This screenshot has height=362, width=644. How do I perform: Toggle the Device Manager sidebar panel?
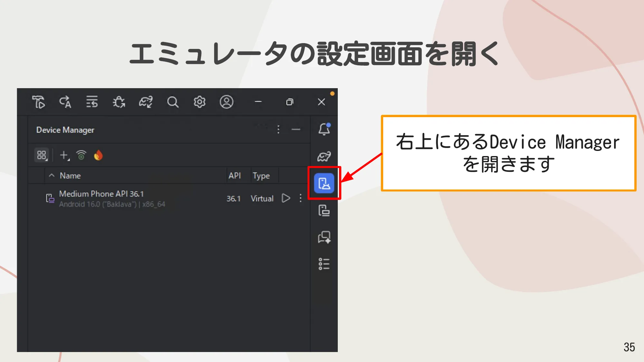(325, 183)
